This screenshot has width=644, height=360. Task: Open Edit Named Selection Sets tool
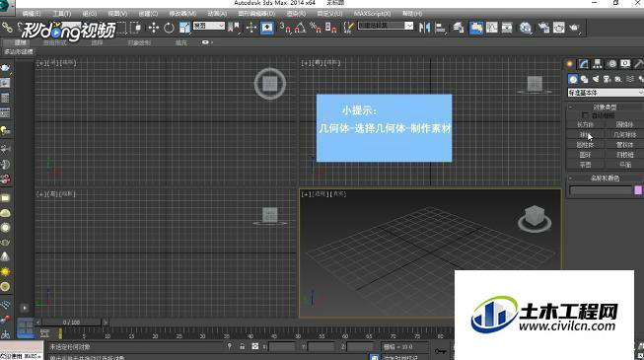point(348,28)
